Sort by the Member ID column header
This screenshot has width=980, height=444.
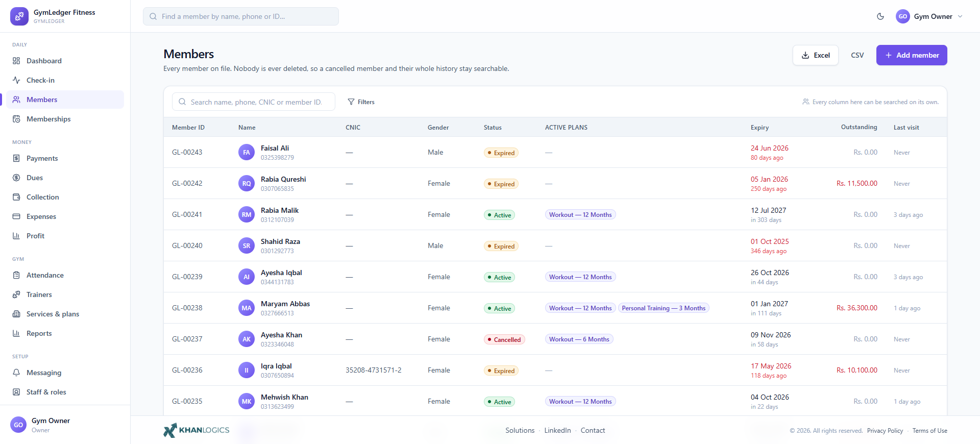(x=188, y=128)
